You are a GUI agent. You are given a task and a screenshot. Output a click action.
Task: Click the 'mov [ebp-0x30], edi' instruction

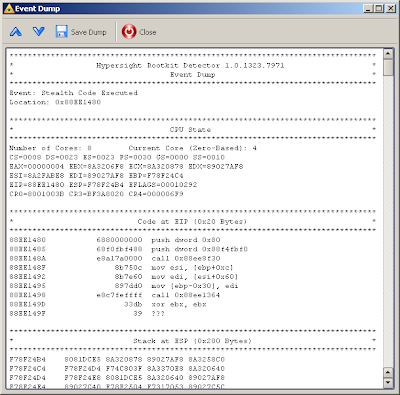[x=195, y=286]
